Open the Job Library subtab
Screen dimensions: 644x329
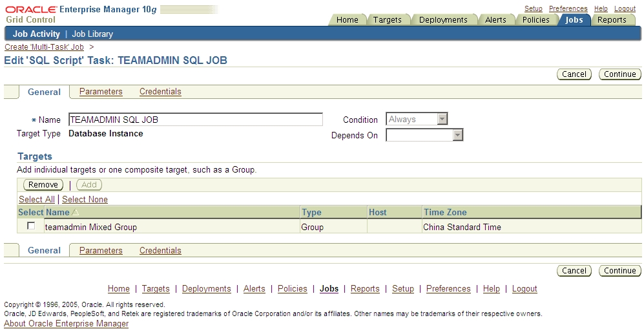[x=92, y=34]
